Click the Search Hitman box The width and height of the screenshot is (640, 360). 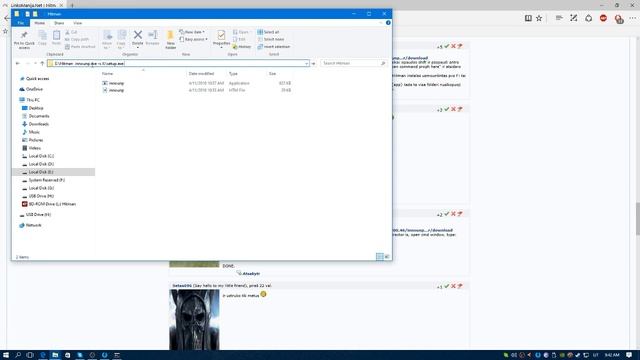pos(353,63)
